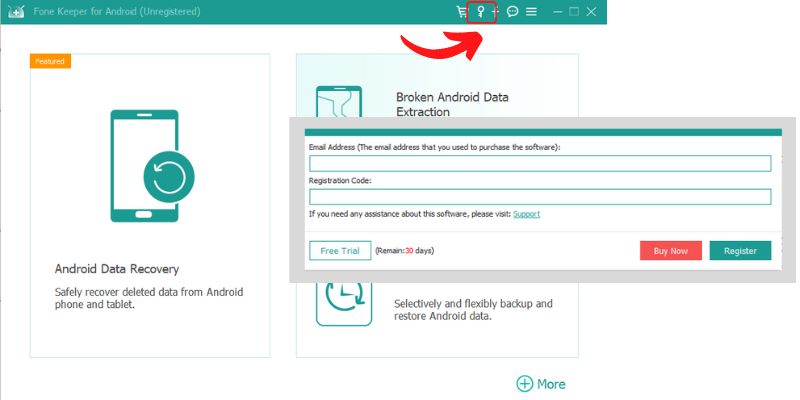This screenshot has height=400, width=800.
Task: Expand the More options plus icon
Action: pyautogui.click(x=524, y=384)
